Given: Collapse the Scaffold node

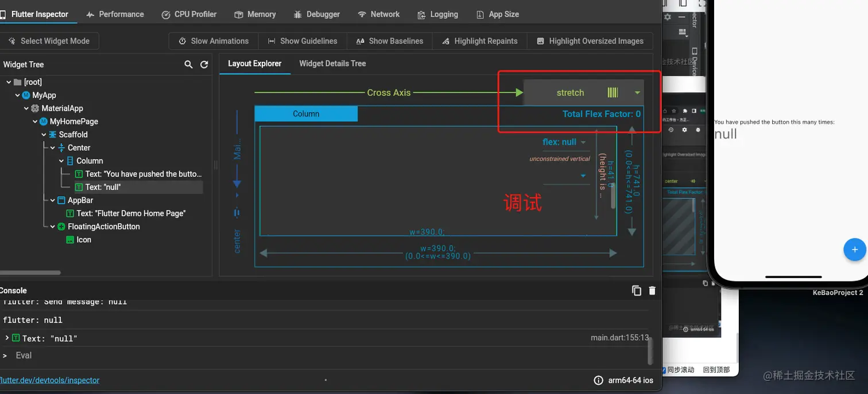Looking at the screenshot, I should tap(44, 135).
